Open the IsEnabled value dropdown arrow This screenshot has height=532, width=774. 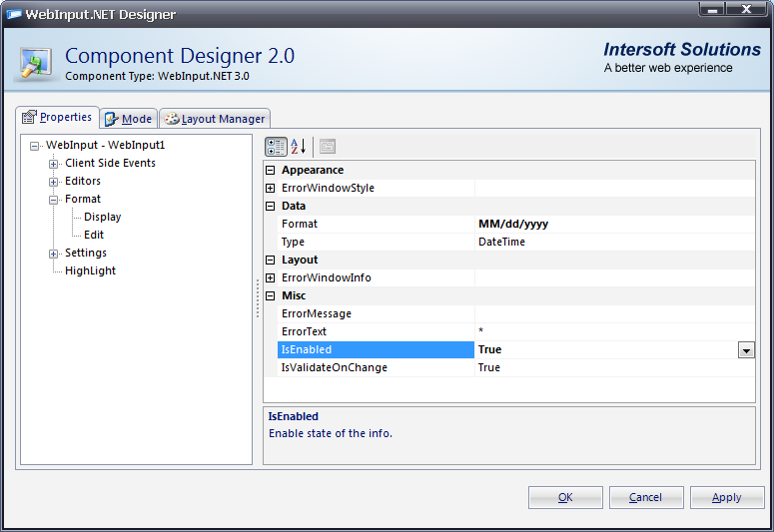[746, 350]
